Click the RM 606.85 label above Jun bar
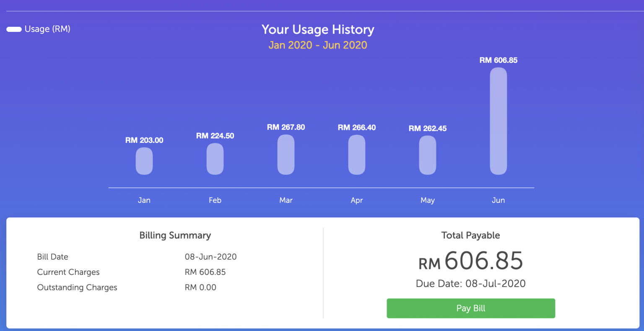The height and width of the screenshot is (331, 644). point(499,60)
